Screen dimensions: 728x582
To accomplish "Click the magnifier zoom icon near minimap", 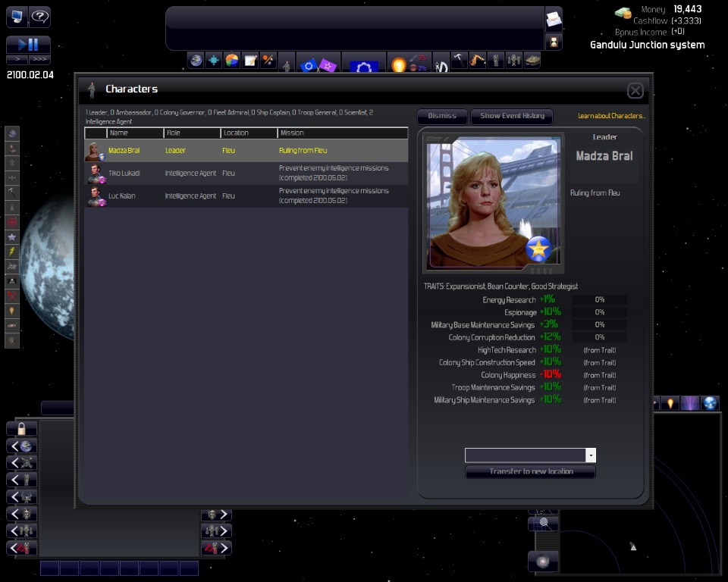I will 543,524.
